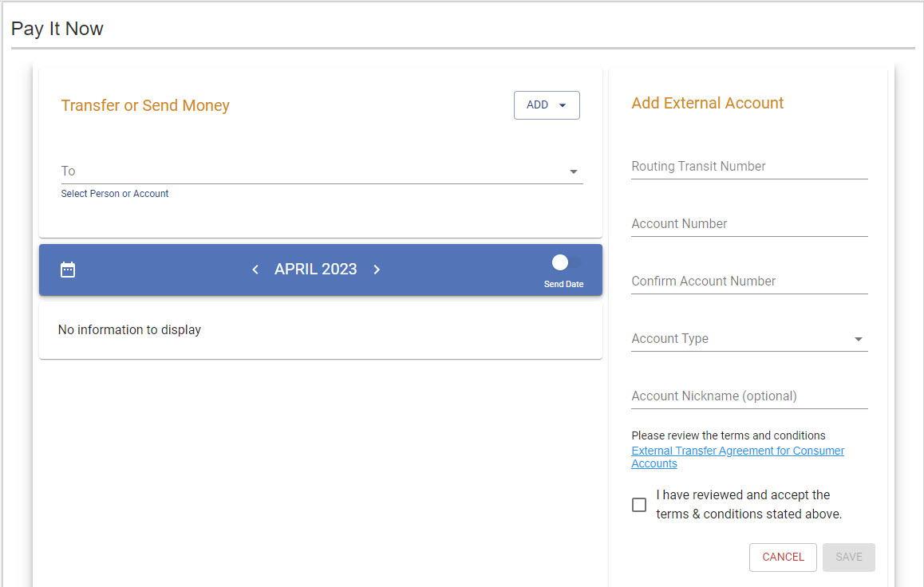The height and width of the screenshot is (587, 924).
Task: Open the ADD dropdown menu
Action: pyautogui.click(x=546, y=105)
